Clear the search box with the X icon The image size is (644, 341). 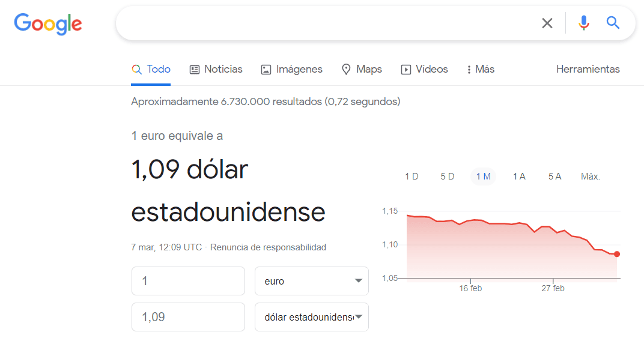(547, 23)
